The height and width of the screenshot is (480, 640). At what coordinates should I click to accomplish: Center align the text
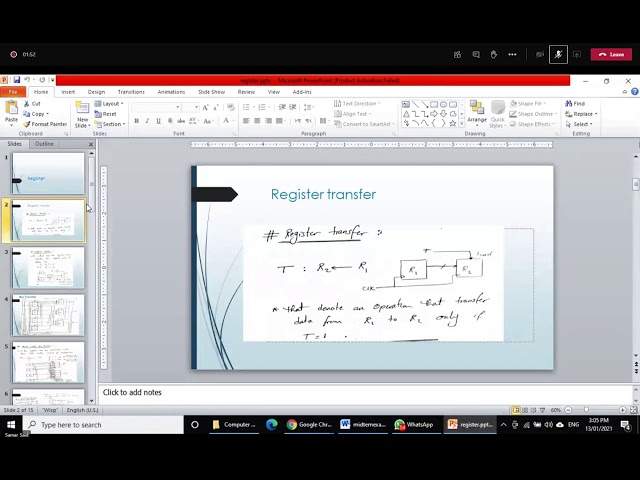257,121
